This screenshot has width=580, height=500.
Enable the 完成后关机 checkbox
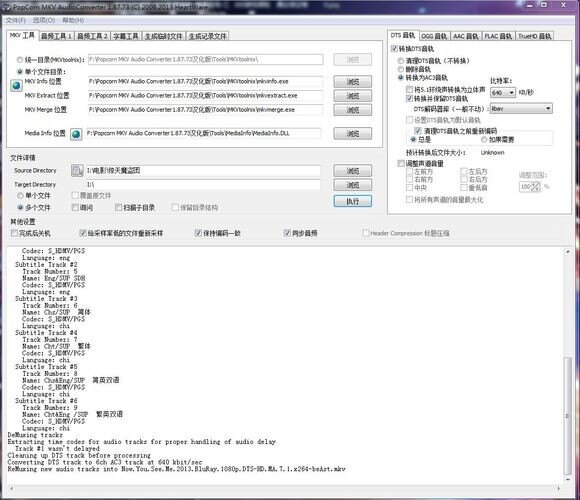point(14,233)
